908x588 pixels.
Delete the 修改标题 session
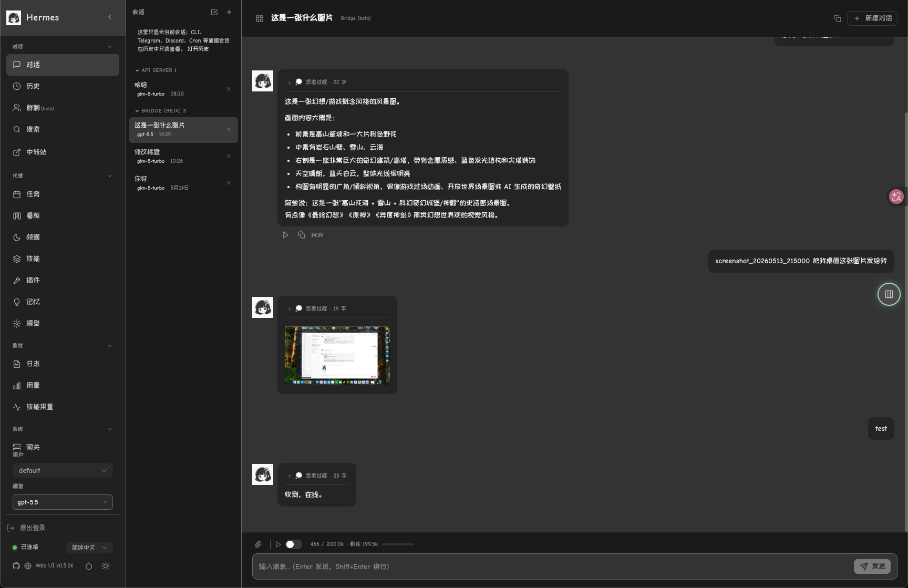click(x=229, y=156)
